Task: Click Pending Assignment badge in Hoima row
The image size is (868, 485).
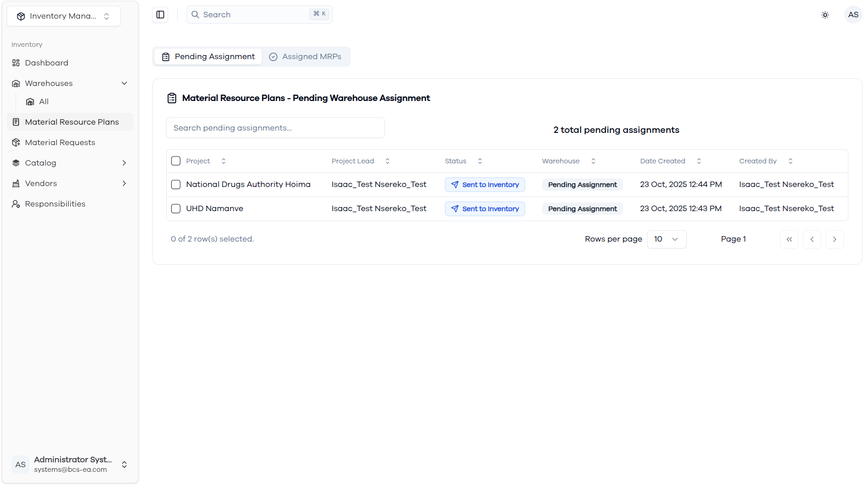Action: 582,185
